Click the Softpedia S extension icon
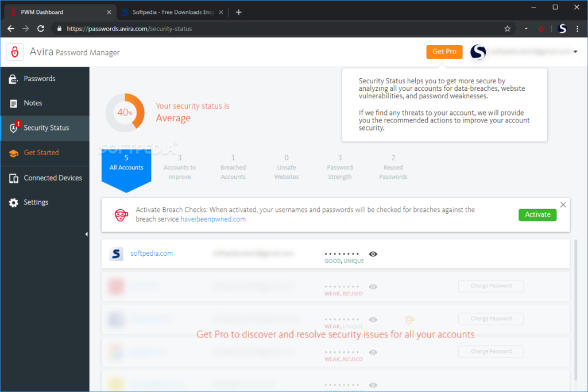The width and height of the screenshot is (588, 392). [x=562, y=29]
